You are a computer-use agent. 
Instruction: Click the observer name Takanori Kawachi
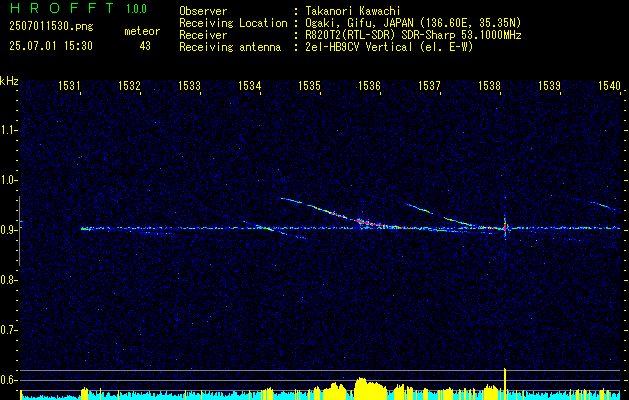[x=353, y=11]
